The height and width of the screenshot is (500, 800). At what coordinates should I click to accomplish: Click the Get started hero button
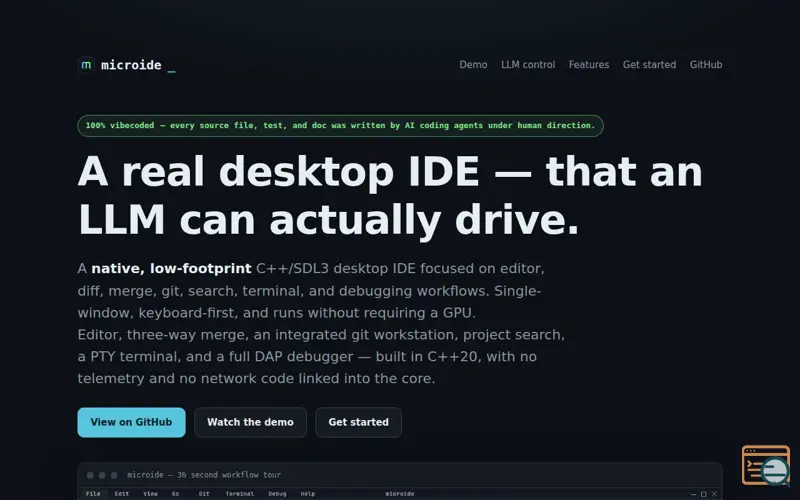click(359, 422)
